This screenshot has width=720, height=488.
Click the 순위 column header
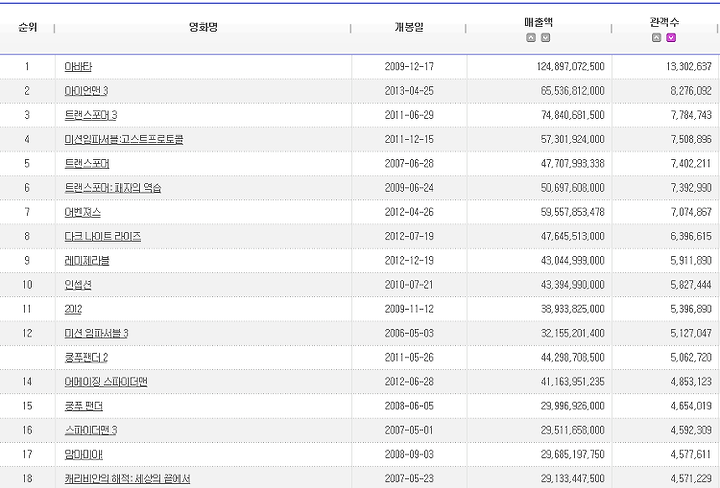pos(28,28)
